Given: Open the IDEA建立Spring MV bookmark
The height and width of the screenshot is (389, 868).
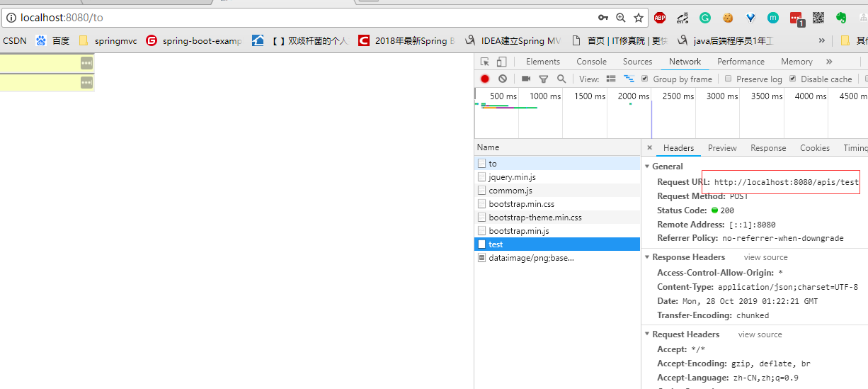Looking at the screenshot, I should [x=513, y=40].
